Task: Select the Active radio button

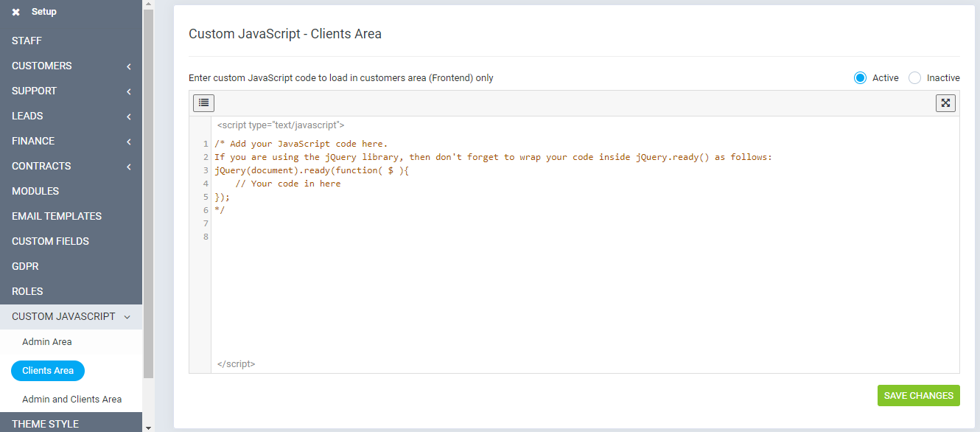Action: [860, 77]
